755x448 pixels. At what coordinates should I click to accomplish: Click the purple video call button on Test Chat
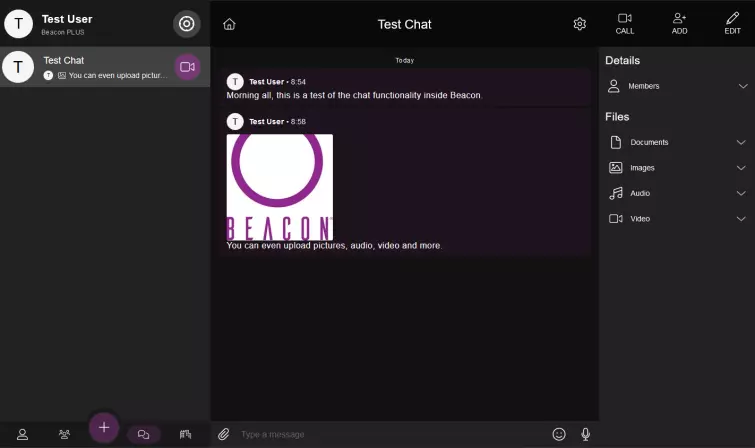point(187,67)
